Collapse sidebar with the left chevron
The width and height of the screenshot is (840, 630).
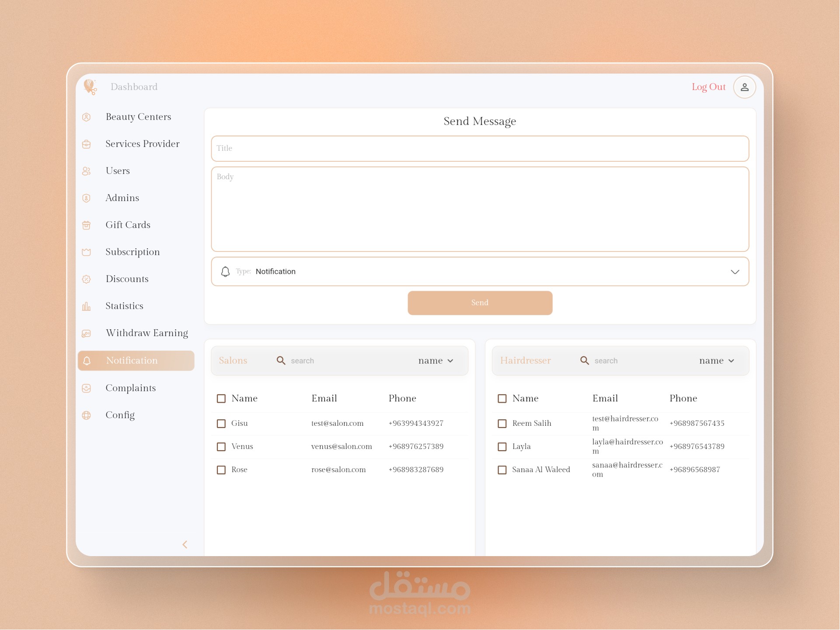click(185, 544)
